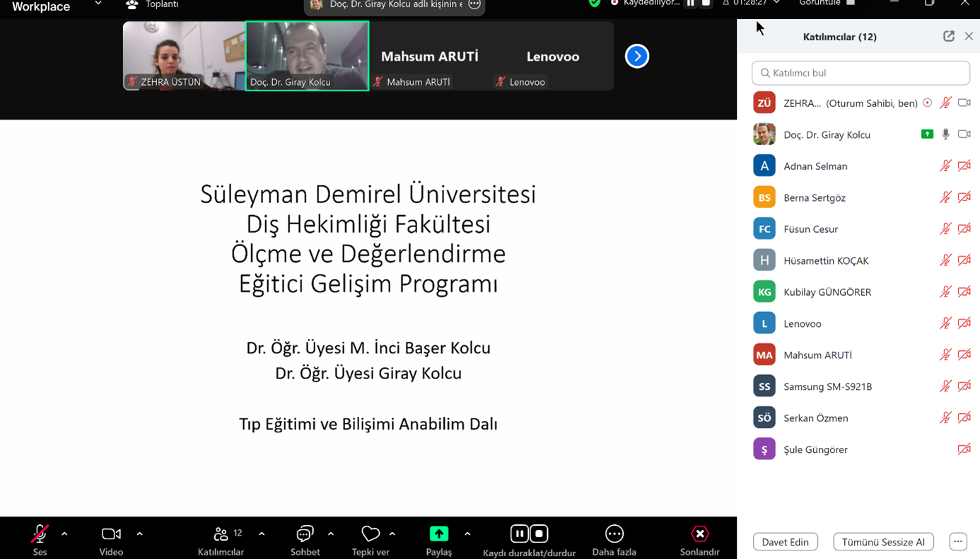Open the Toplantı tab at top
980x559 pixels.
(152, 4)
